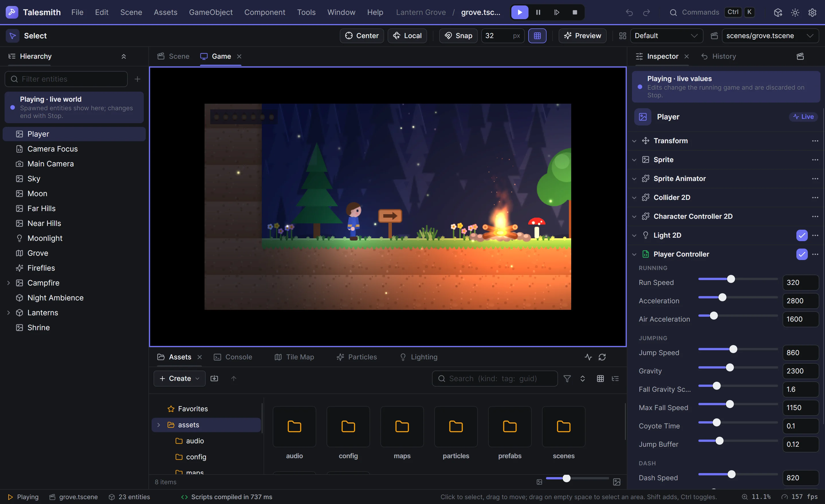Image resolution: width=825 pixels, height=504 pixels.
Task: Add a new entity with plus icon
Action: [x=137, y=79]
